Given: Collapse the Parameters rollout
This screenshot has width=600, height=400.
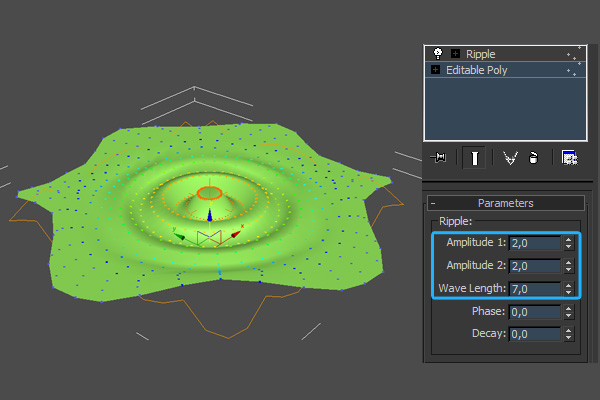Looking at the screenshot, I should pyautogui.click(x=434, y=203).
